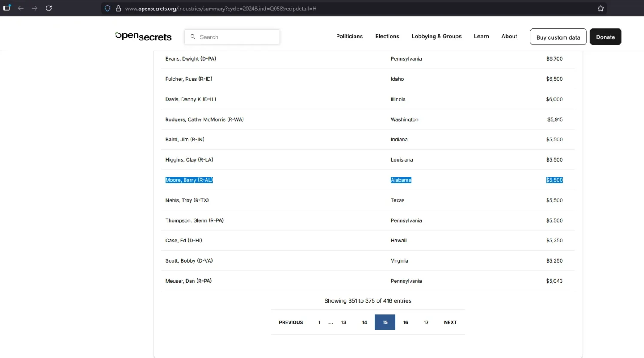
Task: Click Evans, Dwight (D-PA) name
Action: click(x=191, y=59)
